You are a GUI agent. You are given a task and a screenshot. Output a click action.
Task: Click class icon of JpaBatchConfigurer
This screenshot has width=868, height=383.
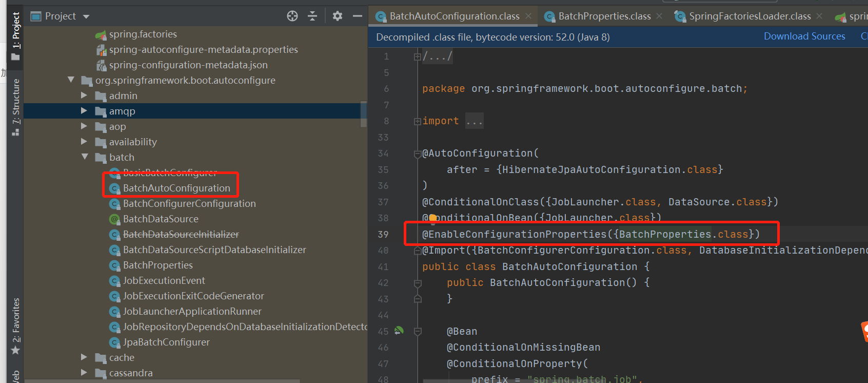[x=115, y=342]
